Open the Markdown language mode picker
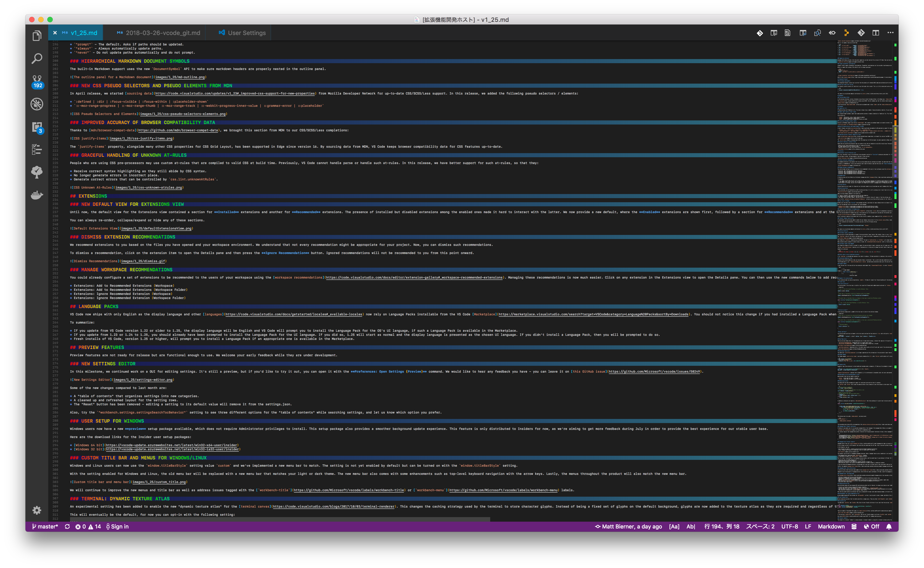Viewport: 924px width, 568px height. 831,526
